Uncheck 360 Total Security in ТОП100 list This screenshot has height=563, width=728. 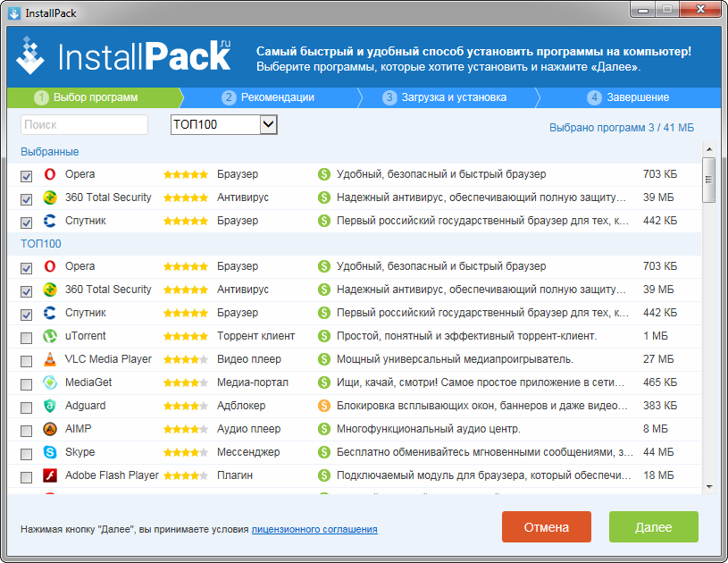(27, 291)
